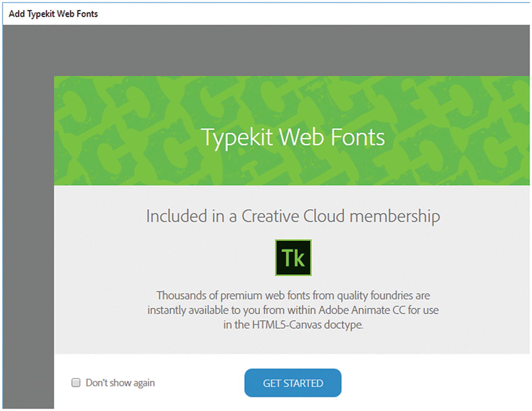Click the white footer right of GET STARTED
Screen dimensions: 532x411
tap(436, 382)
